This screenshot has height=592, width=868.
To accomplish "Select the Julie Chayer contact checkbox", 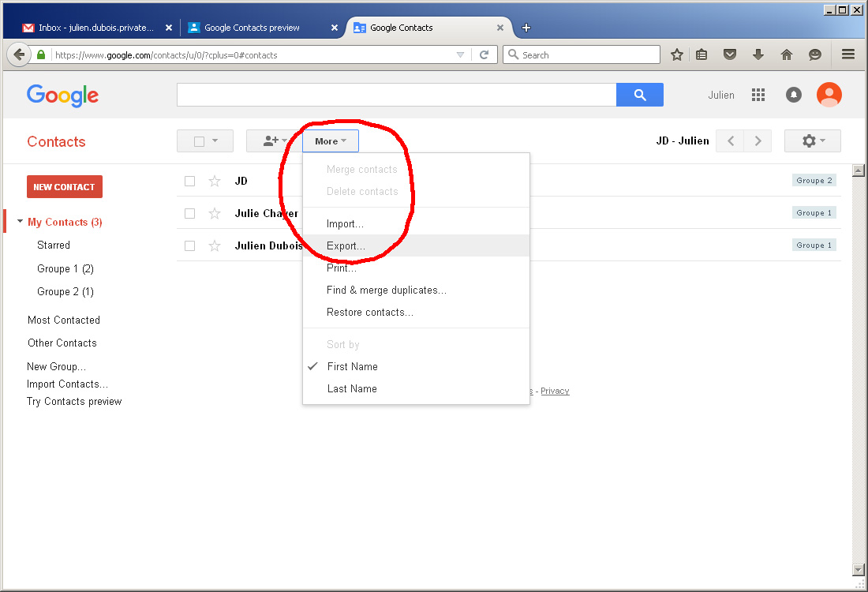I will coord(189,213).
